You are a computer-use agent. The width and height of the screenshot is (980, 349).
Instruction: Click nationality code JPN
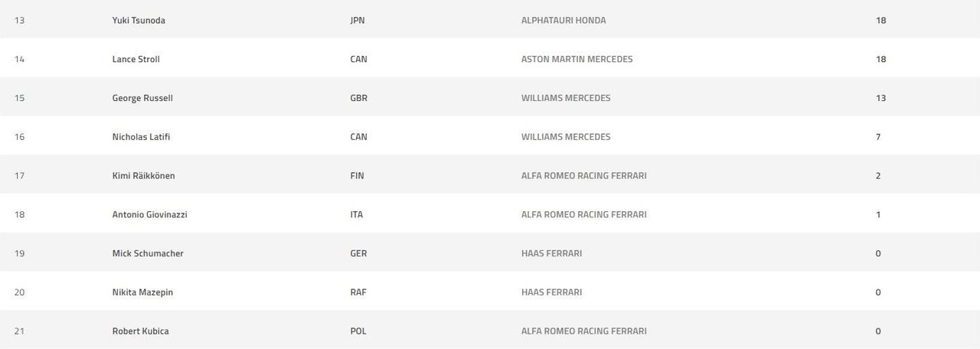coord(358,21)
